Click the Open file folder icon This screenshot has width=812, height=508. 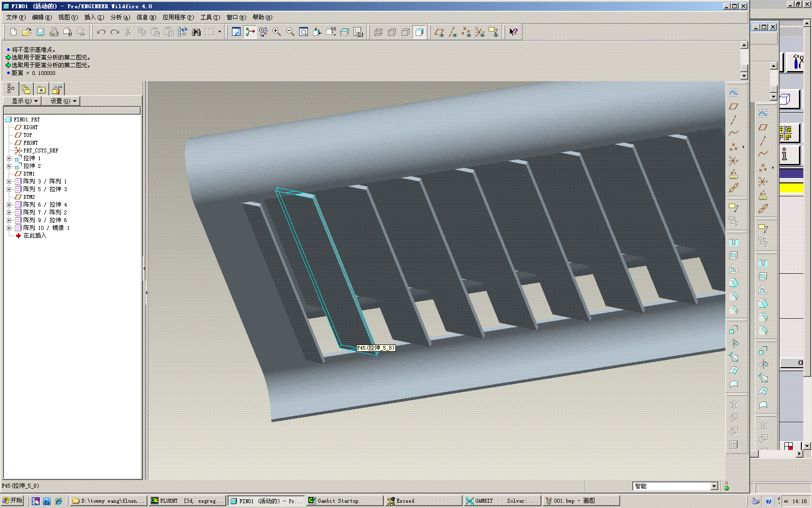(x=27, y=32)
